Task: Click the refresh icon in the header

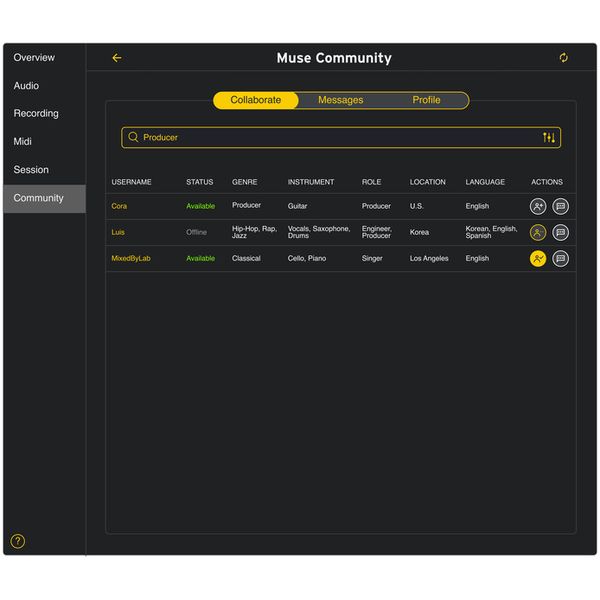Action: [563, 58]
